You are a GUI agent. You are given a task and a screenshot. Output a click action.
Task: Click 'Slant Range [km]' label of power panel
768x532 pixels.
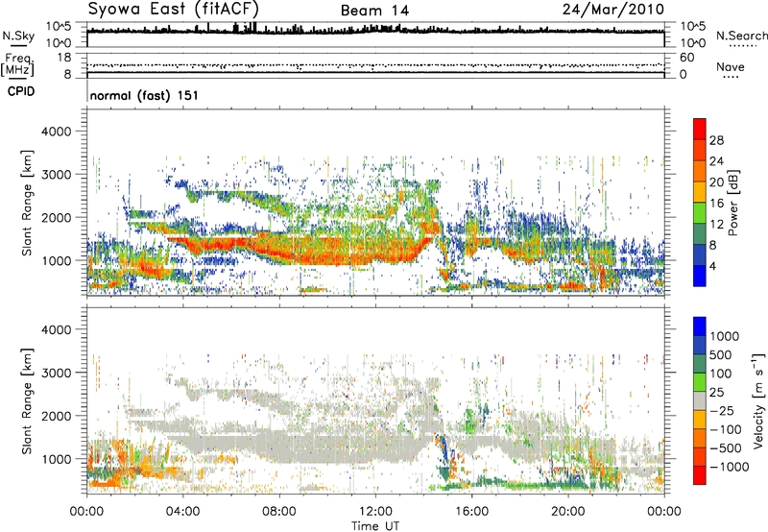pyautogui.click(x=27, y=203)
